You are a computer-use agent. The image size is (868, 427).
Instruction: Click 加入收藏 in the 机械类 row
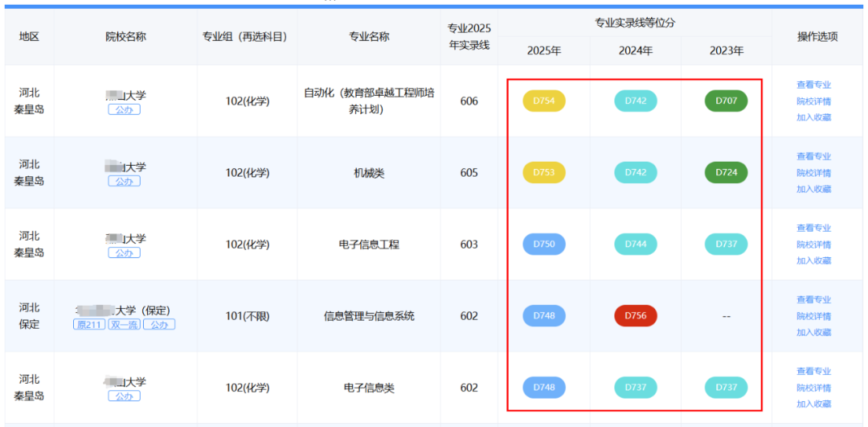coord(813,189)
